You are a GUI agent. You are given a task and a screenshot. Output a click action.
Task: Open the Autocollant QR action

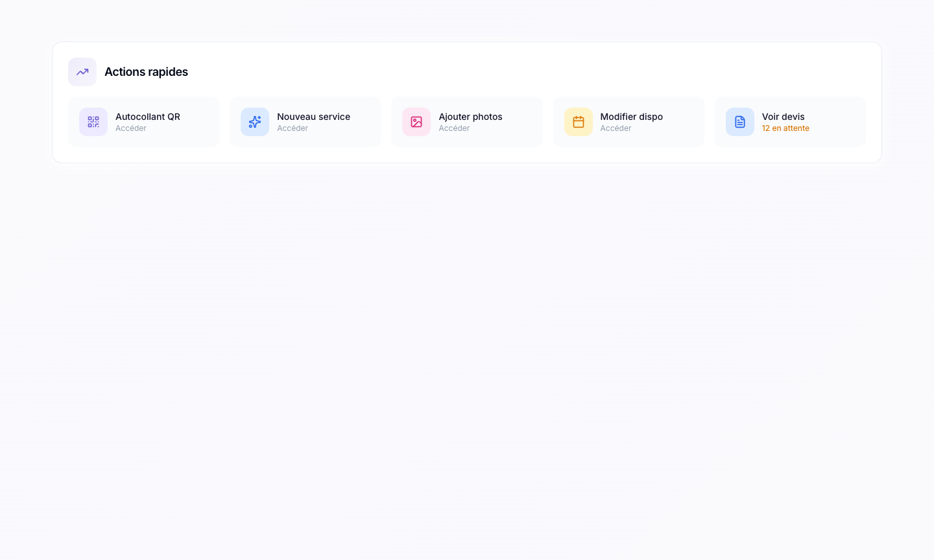[x=143, y=122]
